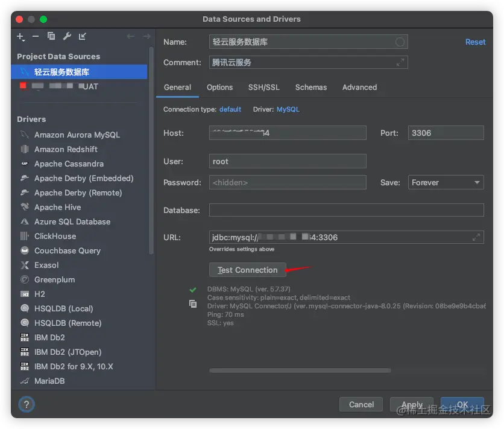Switch to the General tab

pos(177,87)
